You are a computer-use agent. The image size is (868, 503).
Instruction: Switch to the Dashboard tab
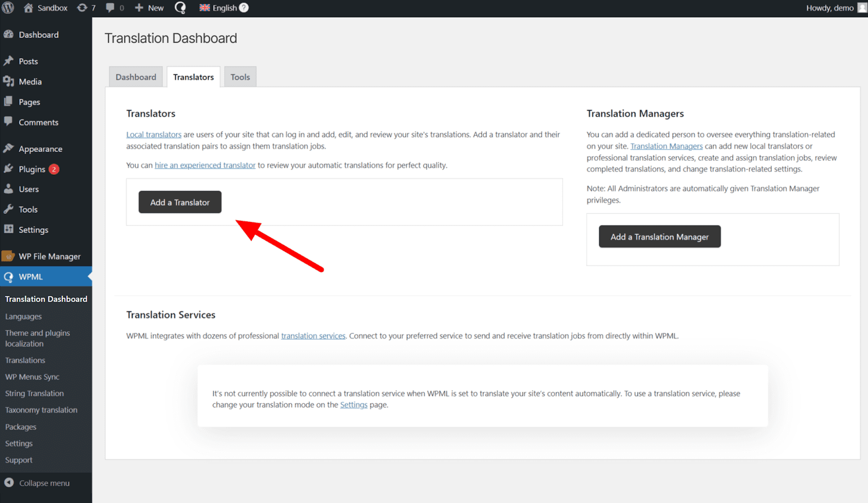click(x=136, y=77)
